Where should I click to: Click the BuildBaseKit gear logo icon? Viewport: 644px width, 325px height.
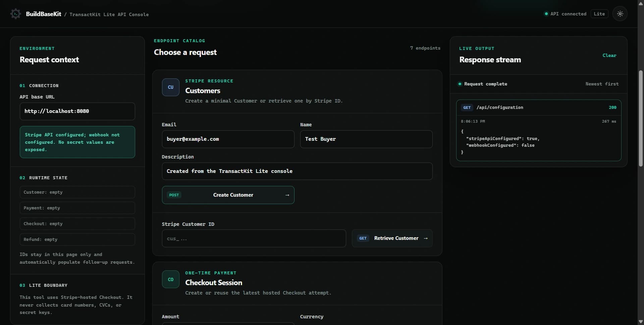15,14
